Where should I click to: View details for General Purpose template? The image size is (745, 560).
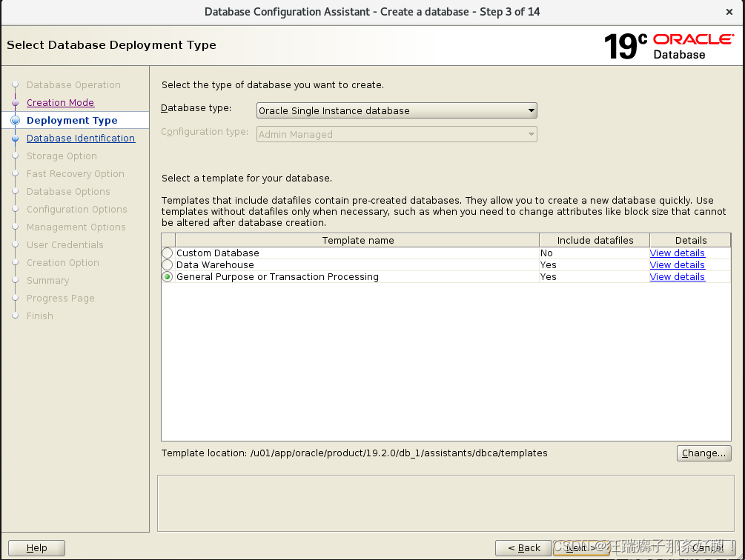pyautogui.click(x=677, y=277)
